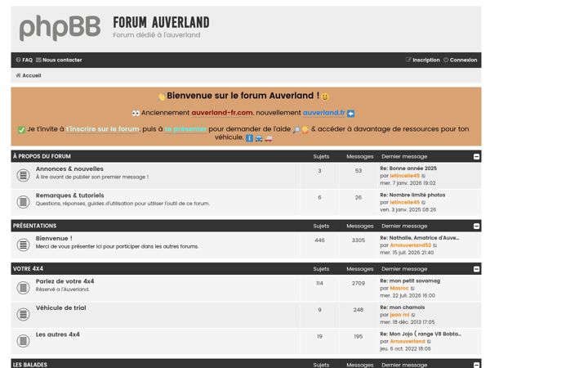Screen dimensions: 588x368
Task: Open the auverland-fr.com red link
Action: click(222, 113)
